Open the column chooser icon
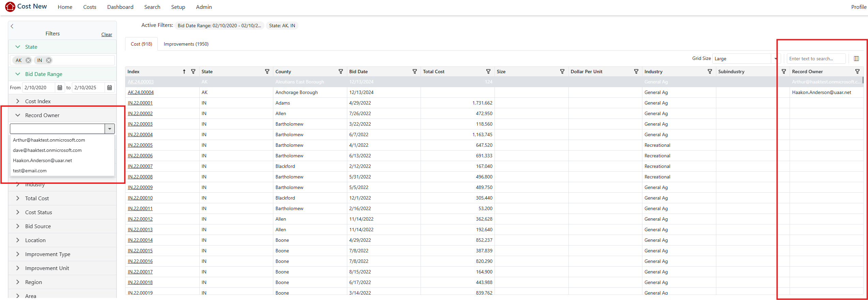This screenshot has width=868, height=300. 856,59
